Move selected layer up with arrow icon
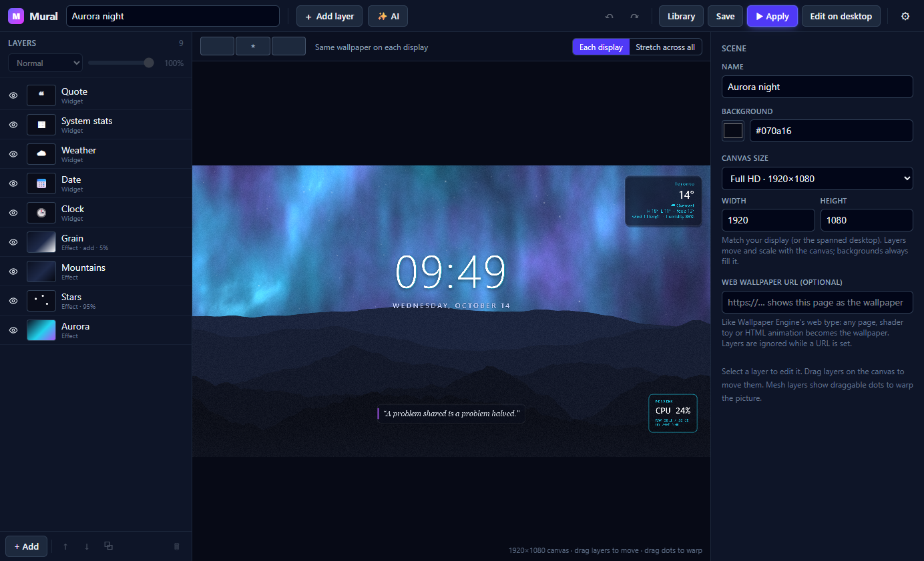The width and height of the screenshot is (924, 561). click(x=65, y=546)
